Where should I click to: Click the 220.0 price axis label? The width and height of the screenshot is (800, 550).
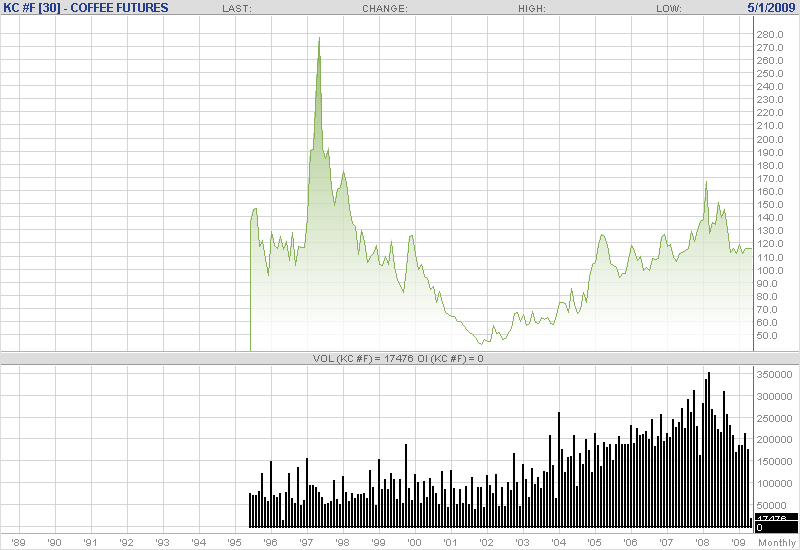pyautogui.click(x=769, y=113)
